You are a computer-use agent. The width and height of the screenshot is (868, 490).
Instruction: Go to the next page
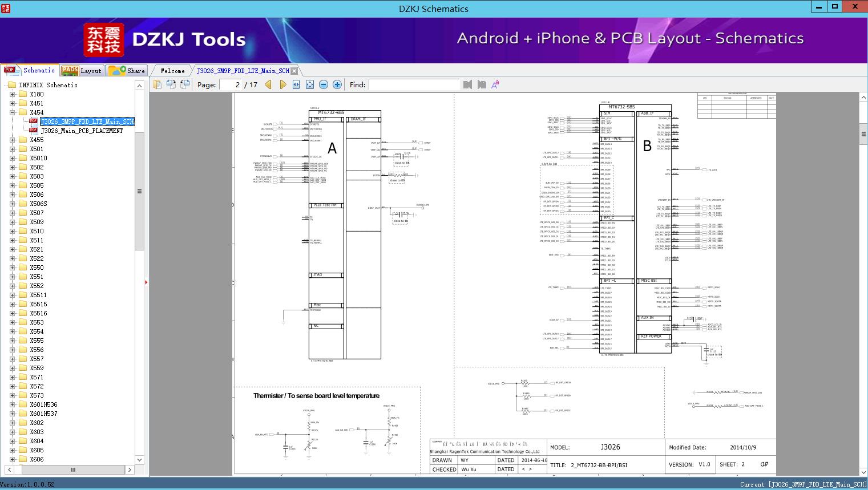pos(282,84)
